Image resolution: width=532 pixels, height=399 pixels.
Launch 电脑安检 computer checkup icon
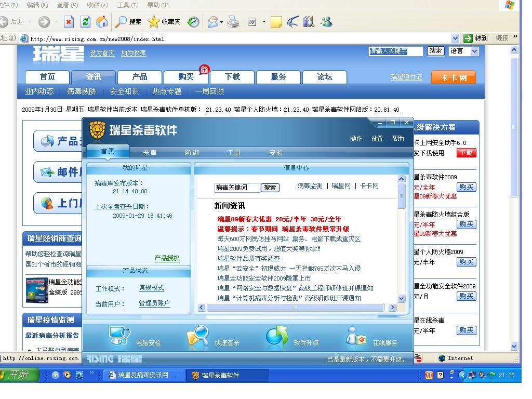(119, 336)
